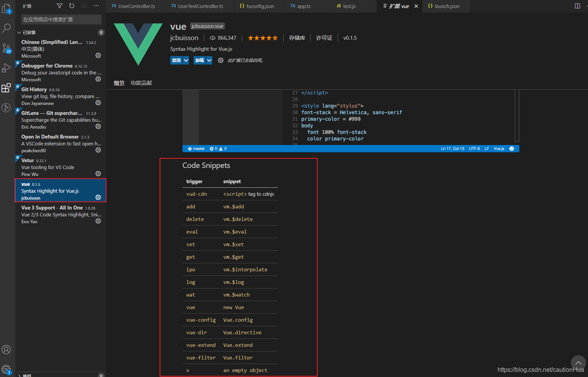Image resolution: width=588 pixels, height=377 pixels.
Task: Click the jcbuisson.vue identifier badge
Action: click(207, 26)
